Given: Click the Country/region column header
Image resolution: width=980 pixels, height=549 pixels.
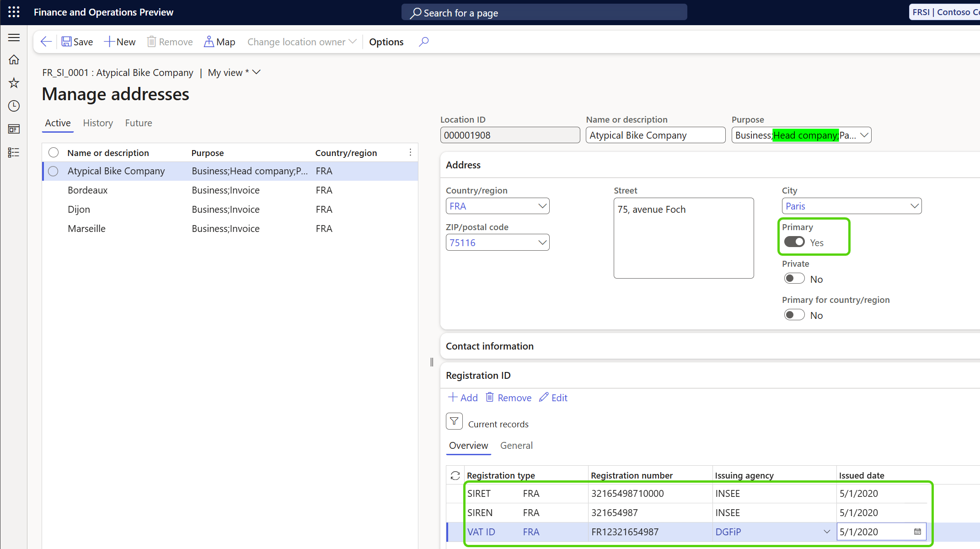Looking at the screenshot, I should [346, 153].
